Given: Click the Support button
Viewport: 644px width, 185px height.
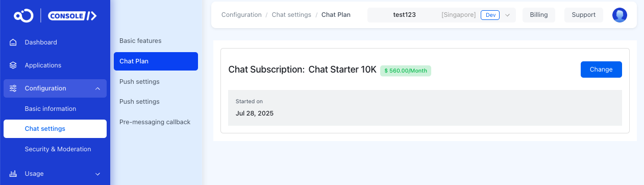Looking at the screenshot, I should coord(584,15).
